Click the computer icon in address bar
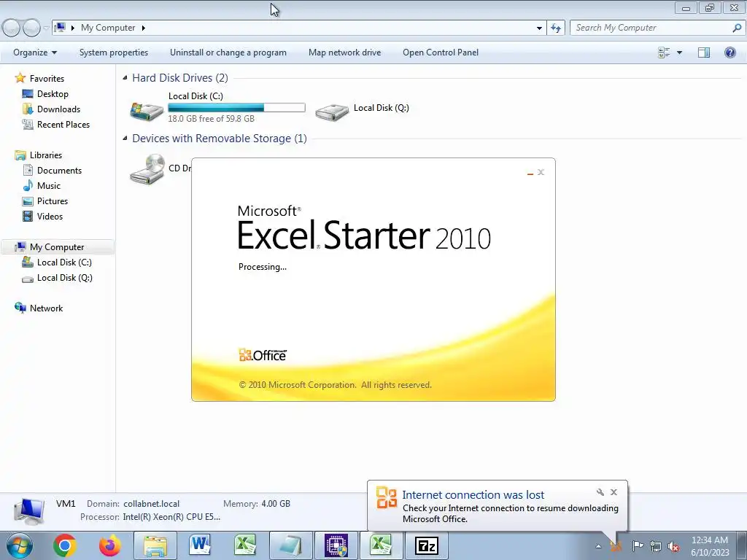Viewport: 747px width, 560px height. [x=60, y=28]
